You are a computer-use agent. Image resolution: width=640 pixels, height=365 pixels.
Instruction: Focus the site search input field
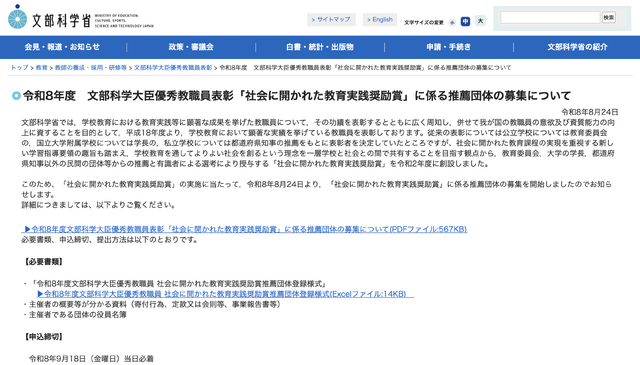click(550, 17)
